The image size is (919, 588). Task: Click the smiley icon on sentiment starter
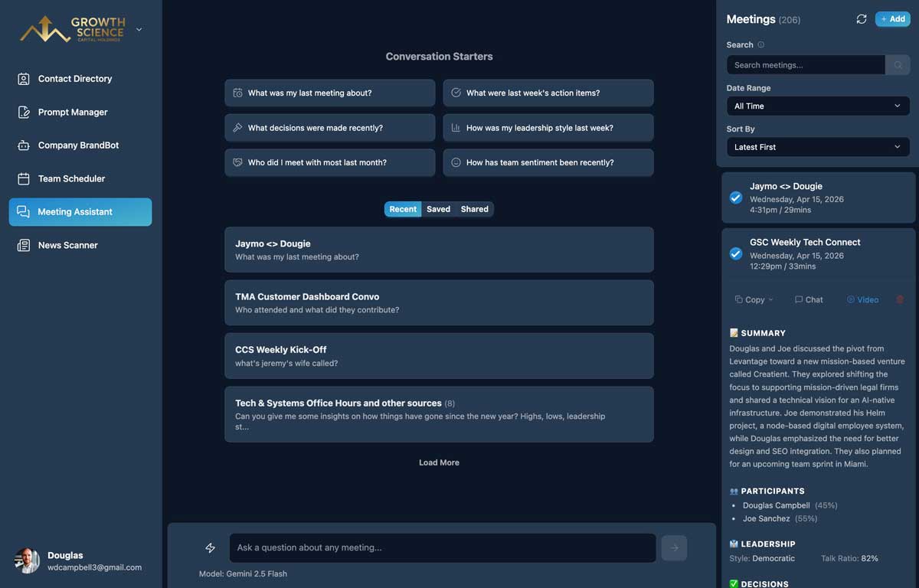tap(456, 162)
